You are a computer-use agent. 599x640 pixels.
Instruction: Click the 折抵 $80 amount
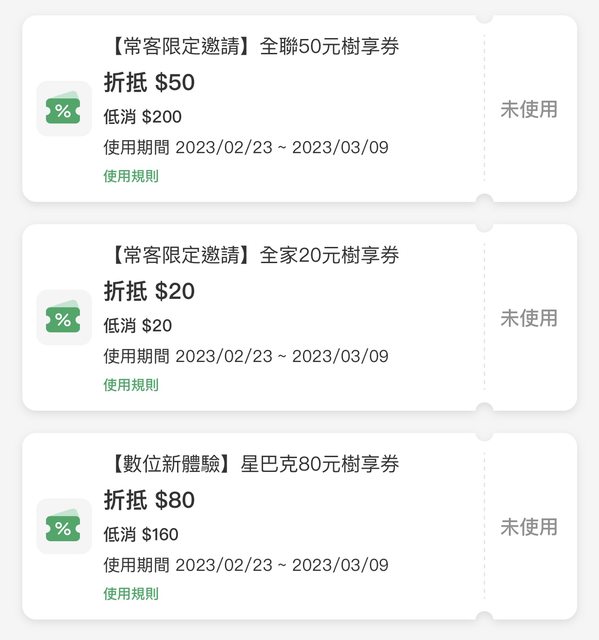149,500
